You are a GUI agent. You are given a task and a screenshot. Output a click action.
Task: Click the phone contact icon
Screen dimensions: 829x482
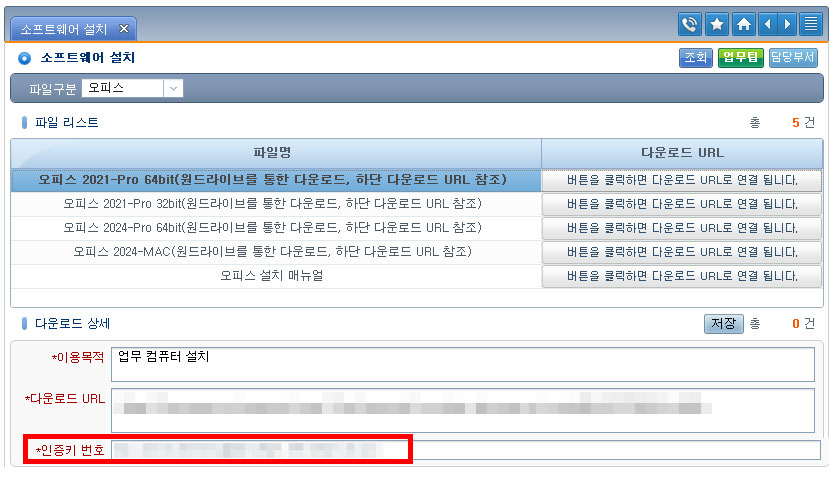click(x=689, y=24)
